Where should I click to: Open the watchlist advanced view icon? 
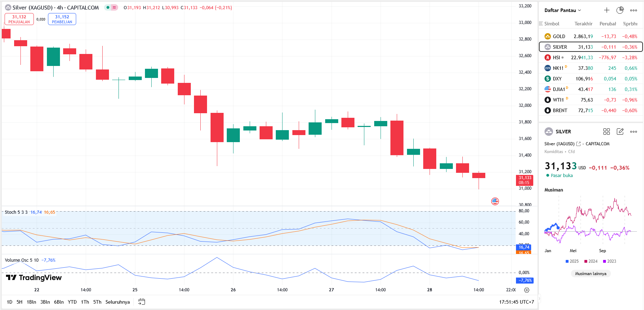tap(620, 10)
